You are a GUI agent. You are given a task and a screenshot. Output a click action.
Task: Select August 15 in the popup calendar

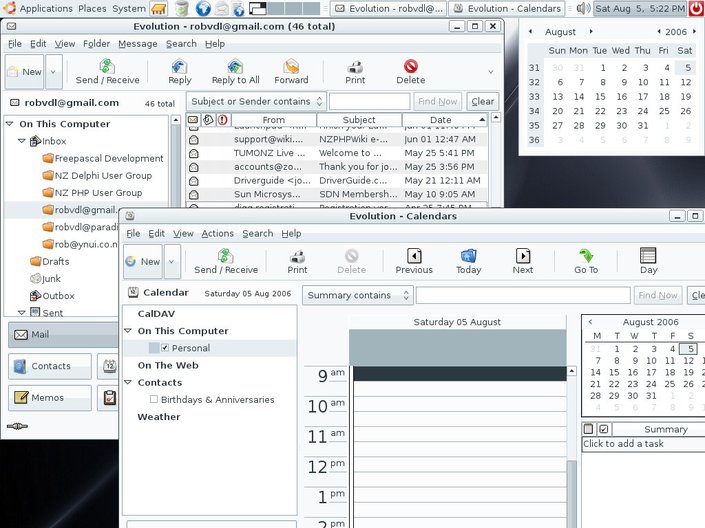click(x=600, y=96)
